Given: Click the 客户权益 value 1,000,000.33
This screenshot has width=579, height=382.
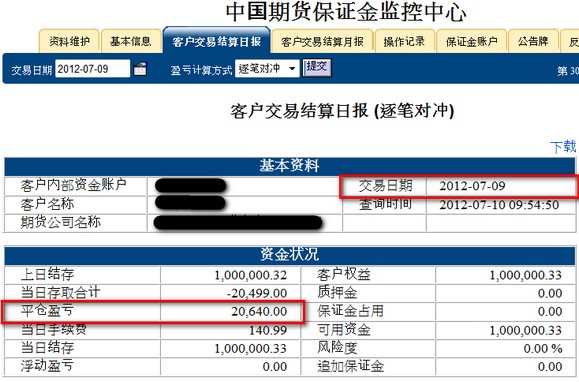Looking at the screenshot, I should tap(525, 275).
